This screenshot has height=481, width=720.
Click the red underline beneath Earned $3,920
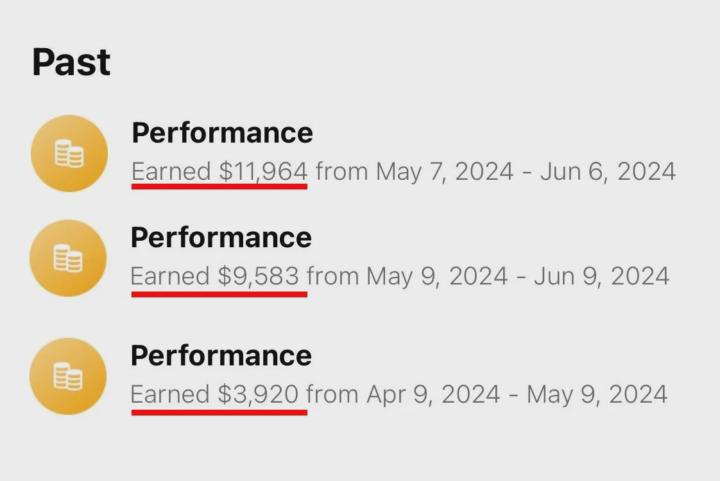(x=219, y=411)
